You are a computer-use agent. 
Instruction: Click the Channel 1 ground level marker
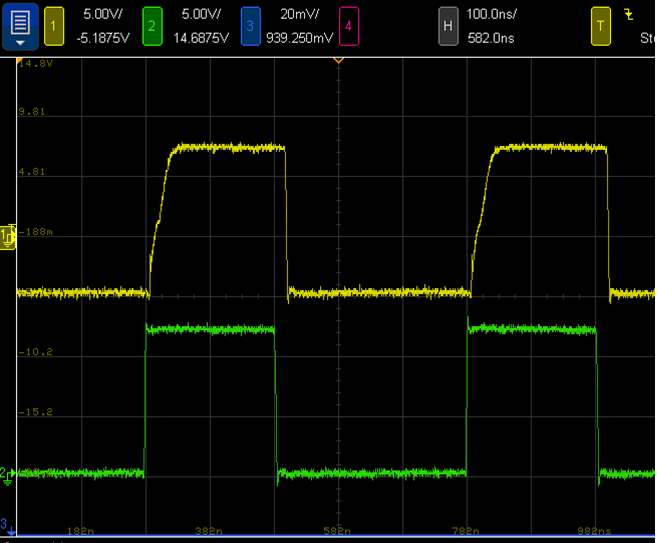(7, 236)
